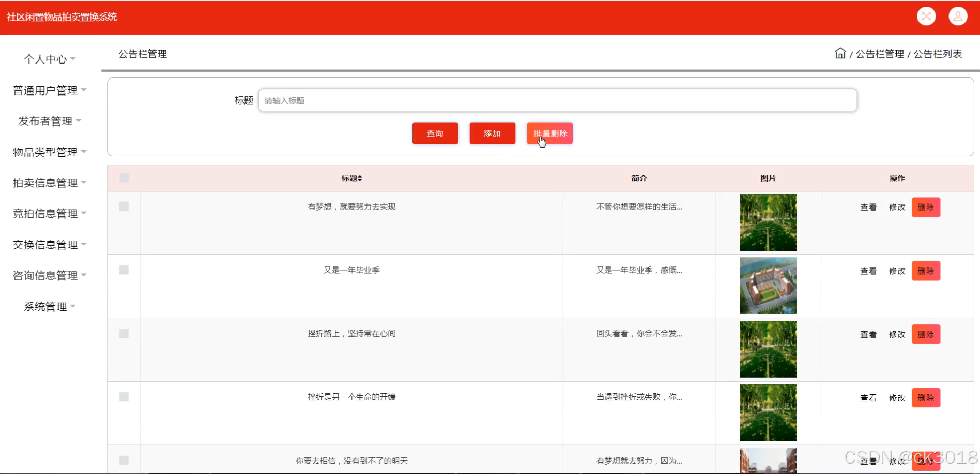Expand the 个人中心 sidebar menu
This screenshot has width=980, height=474.
pyautogui.click(x=50, y=59)
